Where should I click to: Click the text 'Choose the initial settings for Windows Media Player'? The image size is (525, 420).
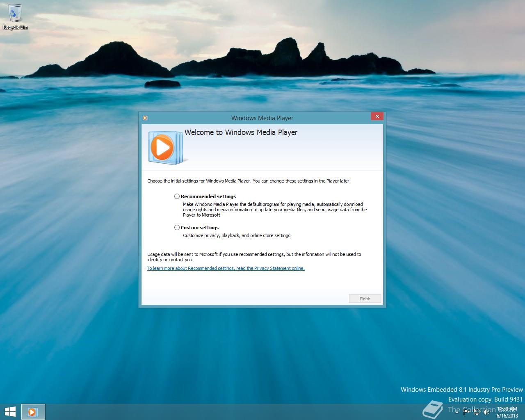click(199, 181)
